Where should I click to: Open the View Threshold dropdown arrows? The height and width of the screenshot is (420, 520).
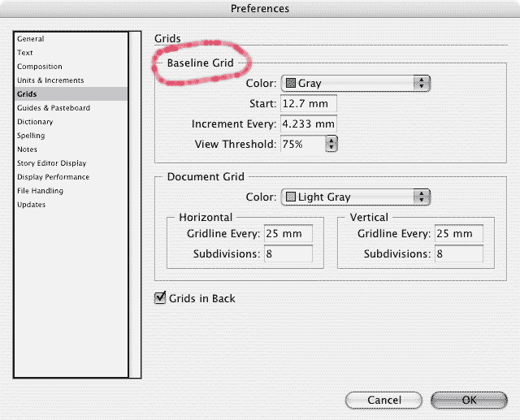(331, 144)
